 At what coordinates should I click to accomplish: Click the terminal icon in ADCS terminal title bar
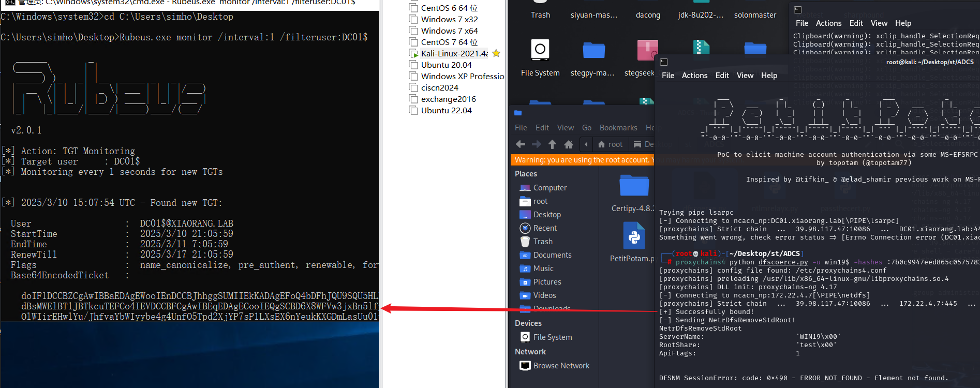[x=664, y=62]
